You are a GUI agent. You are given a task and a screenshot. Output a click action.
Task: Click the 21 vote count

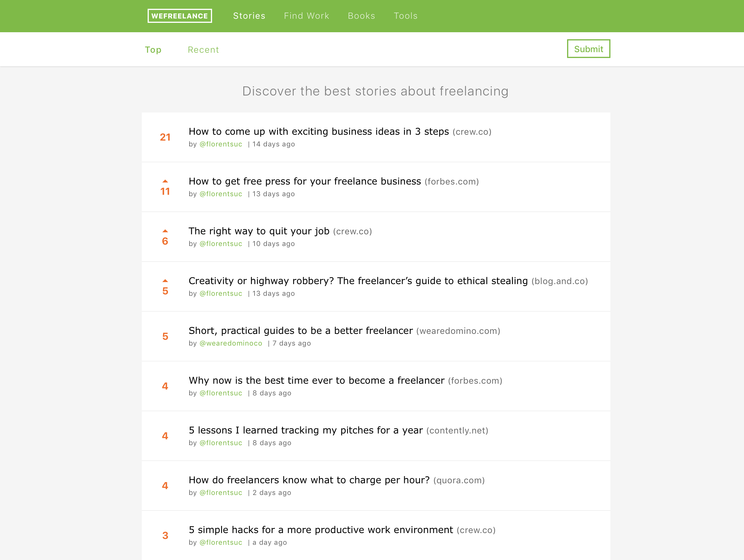click(165, 137)
